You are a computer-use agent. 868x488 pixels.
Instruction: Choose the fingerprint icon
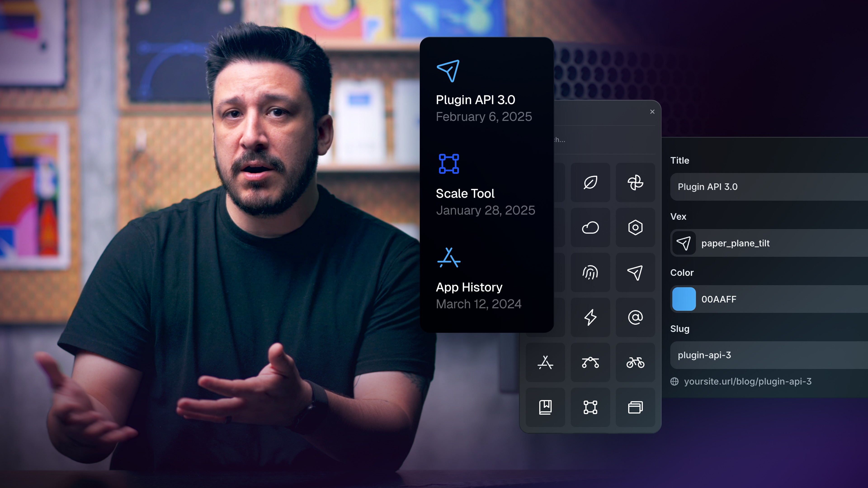pyautogui.click(x=590, y=272)
